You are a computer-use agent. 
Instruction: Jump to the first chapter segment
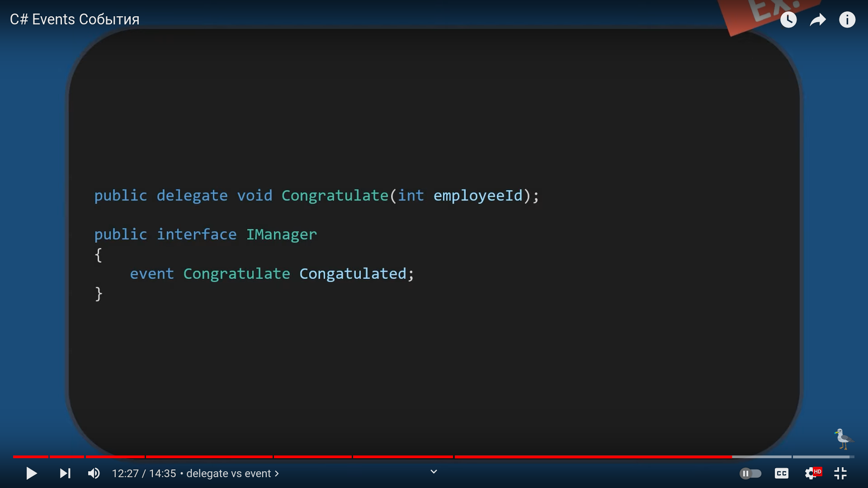[31, 457]
